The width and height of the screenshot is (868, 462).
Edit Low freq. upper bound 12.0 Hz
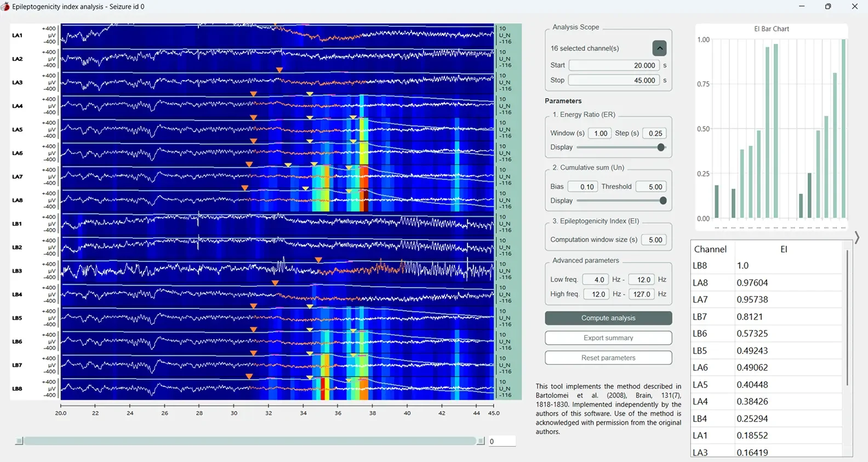[x=642, y=280]
